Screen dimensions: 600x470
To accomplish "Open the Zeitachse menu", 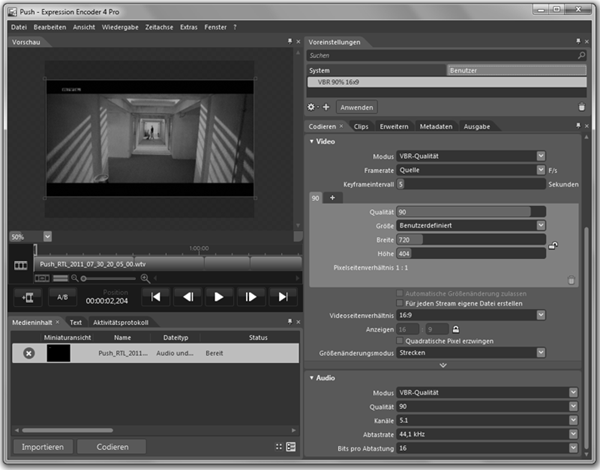I will (159, 27).
